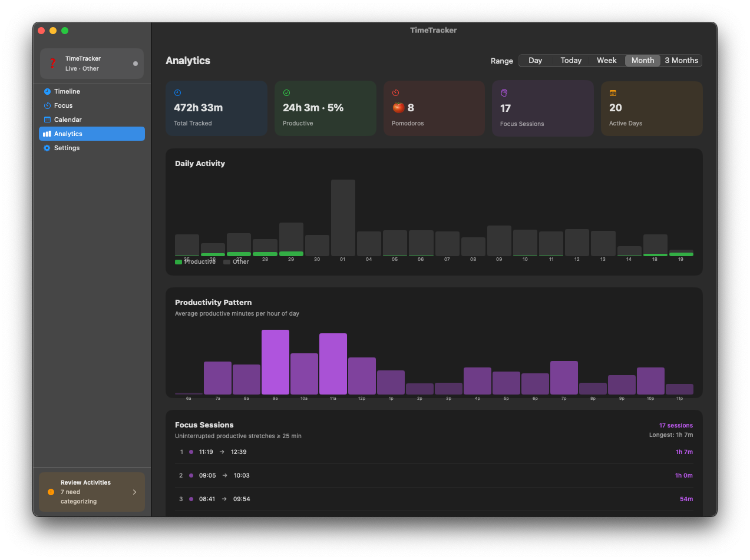Switch the range to Week
This screenshot has width=750, height=560.
(607, 61)
